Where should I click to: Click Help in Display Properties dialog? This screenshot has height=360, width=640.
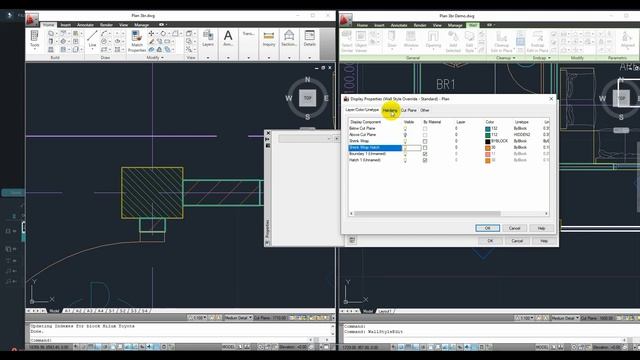(541, 228)
